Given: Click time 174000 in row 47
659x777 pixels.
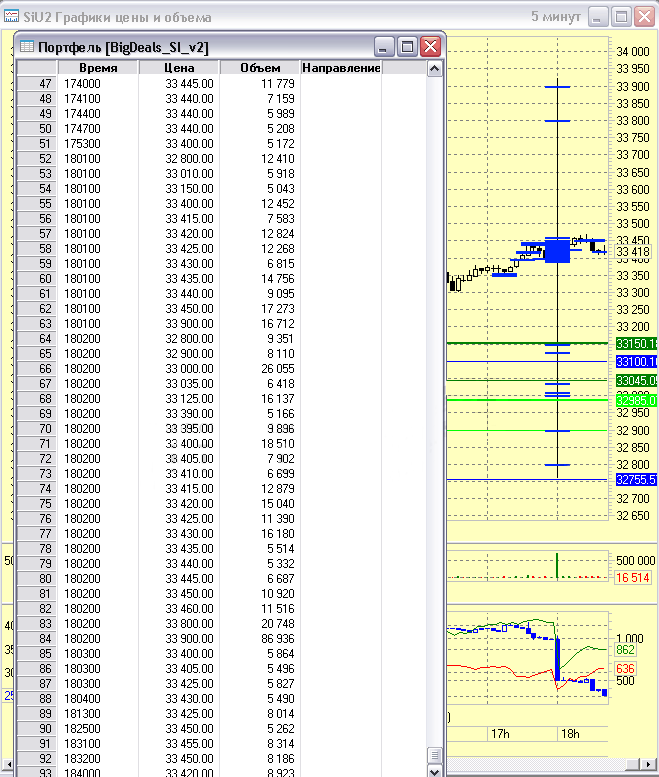Looking at the screenshot, I should [82, 83].
